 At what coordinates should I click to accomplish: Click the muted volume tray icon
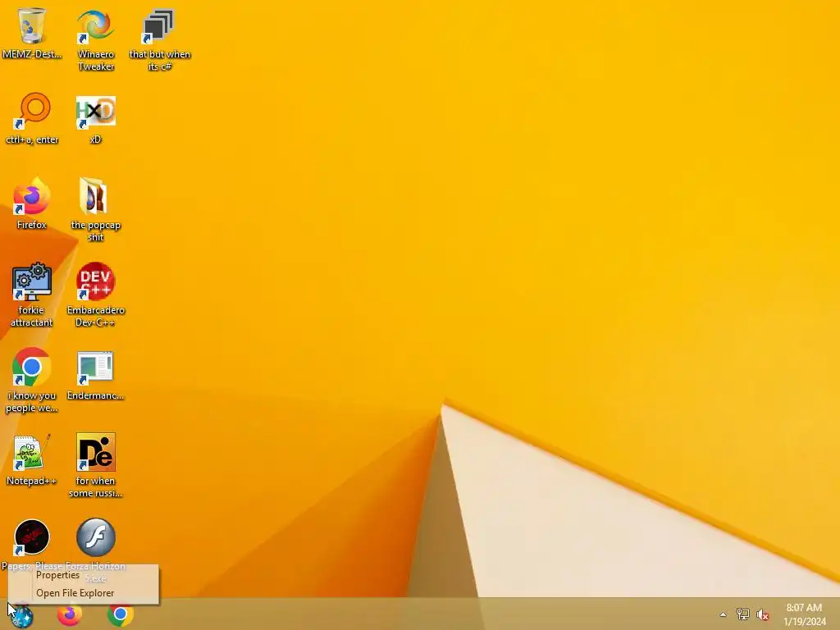(763, 614)
